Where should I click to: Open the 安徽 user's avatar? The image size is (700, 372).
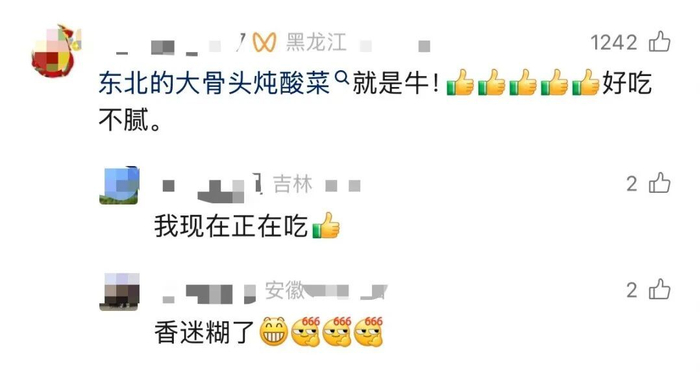119,292
